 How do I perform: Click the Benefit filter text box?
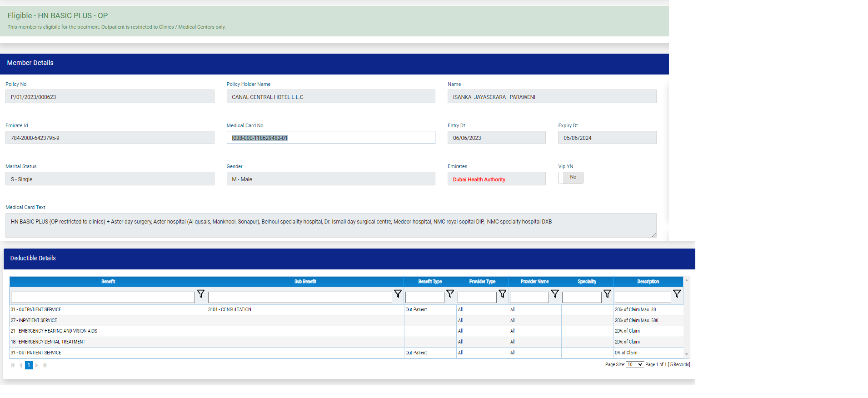103,298
